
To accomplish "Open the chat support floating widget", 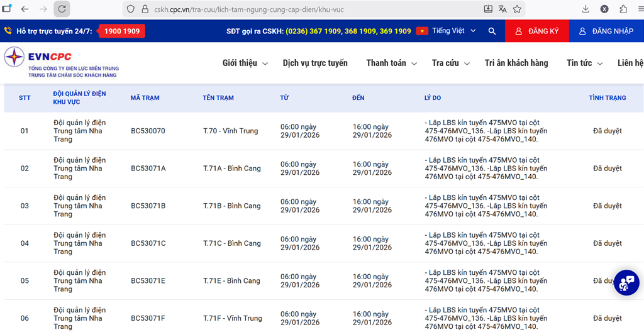I will click(626, 283).
